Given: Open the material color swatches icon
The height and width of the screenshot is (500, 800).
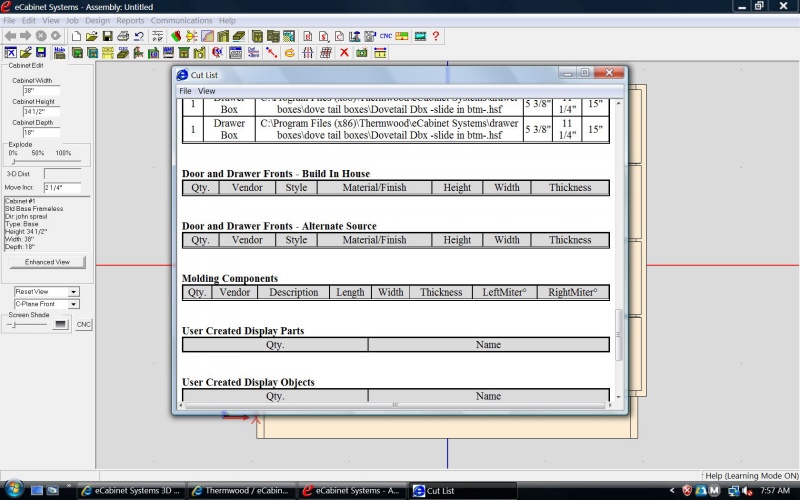Looking at the screenshot, I should pos(176,36).
